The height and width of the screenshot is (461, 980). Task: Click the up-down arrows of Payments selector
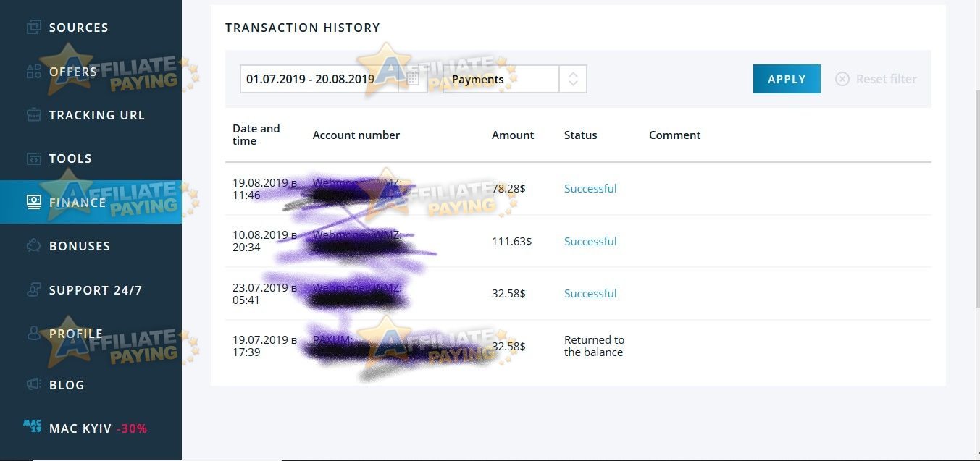573,79
